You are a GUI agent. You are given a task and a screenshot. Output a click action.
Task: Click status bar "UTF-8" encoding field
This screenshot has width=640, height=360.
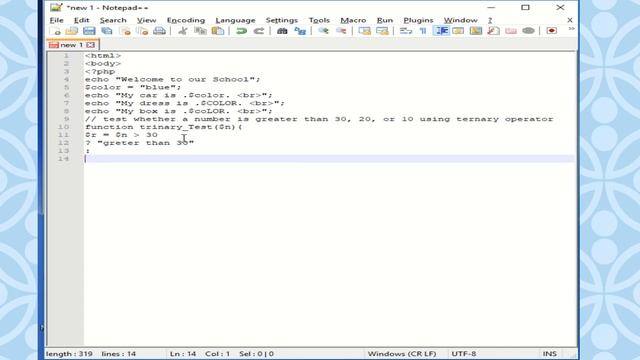click(x=464, y=354)
